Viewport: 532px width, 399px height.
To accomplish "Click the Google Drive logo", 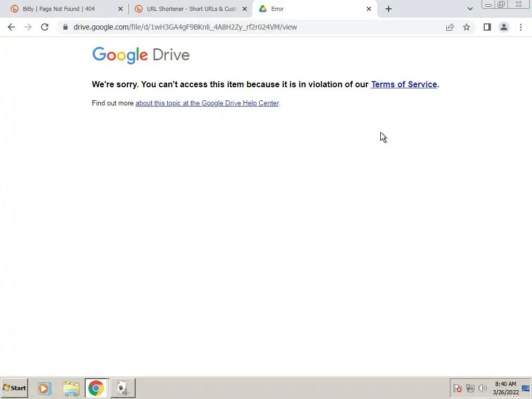I will pos(141,55).
